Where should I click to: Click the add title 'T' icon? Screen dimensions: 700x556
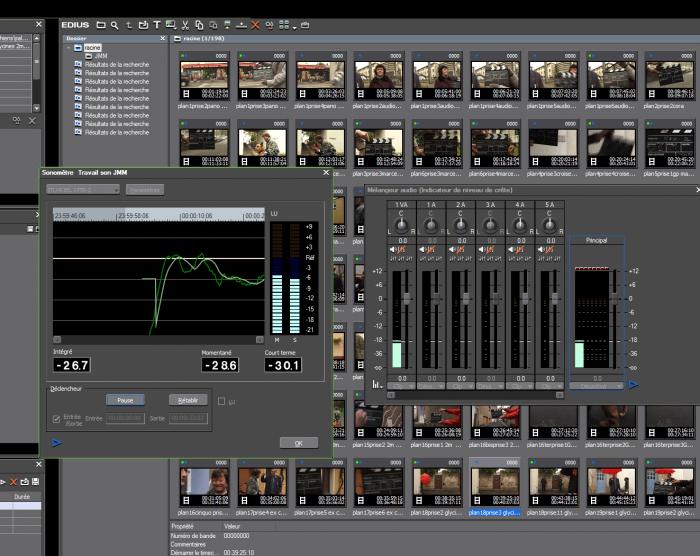pos(157,23)
